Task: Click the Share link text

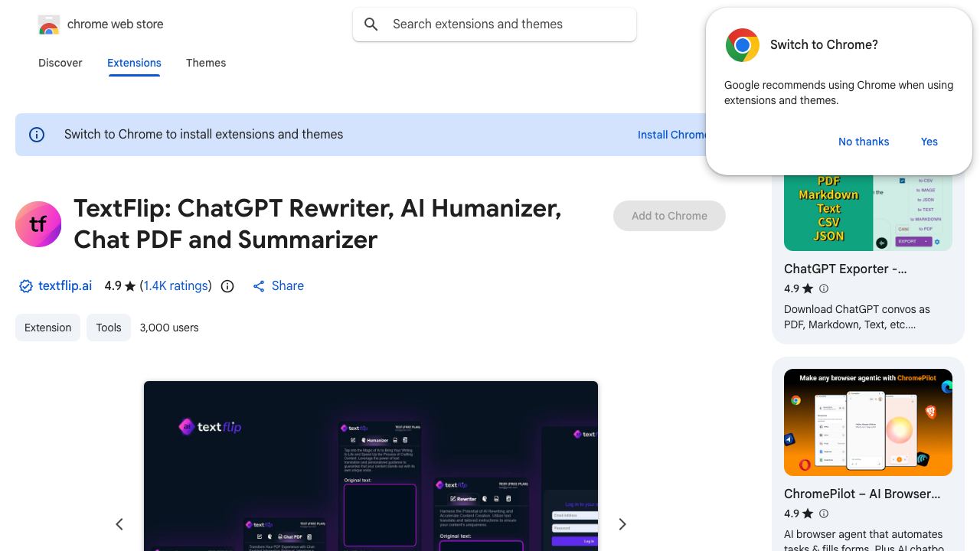Action: point(288,286)
